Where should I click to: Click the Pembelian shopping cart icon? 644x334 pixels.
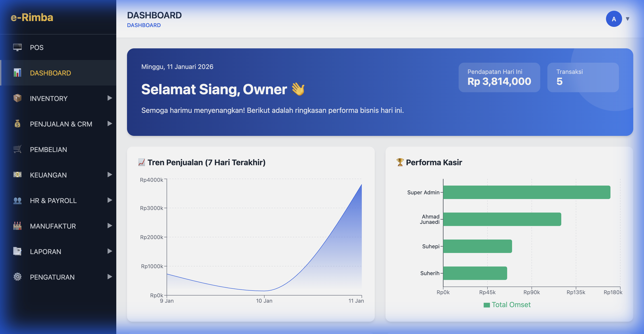pyautogui.click(x=17, y=149)
